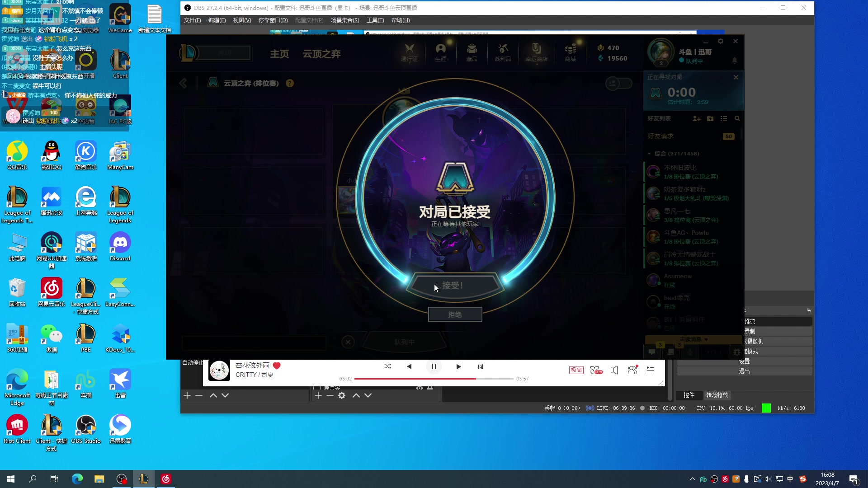Select friend 斗鱼AG丶Powfu
This screenshot has height=488, width=868.
(x=692, y=237)
